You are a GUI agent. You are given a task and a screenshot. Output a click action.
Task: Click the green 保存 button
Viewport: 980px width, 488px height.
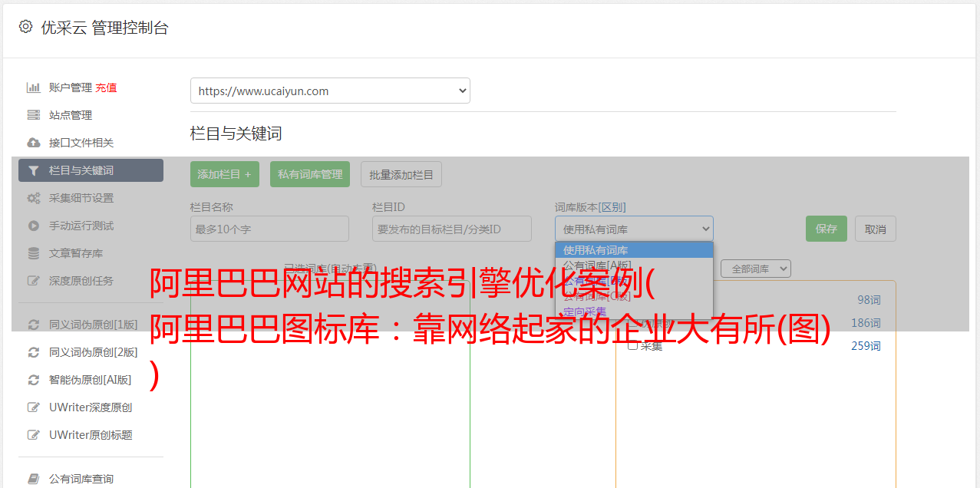827,229
